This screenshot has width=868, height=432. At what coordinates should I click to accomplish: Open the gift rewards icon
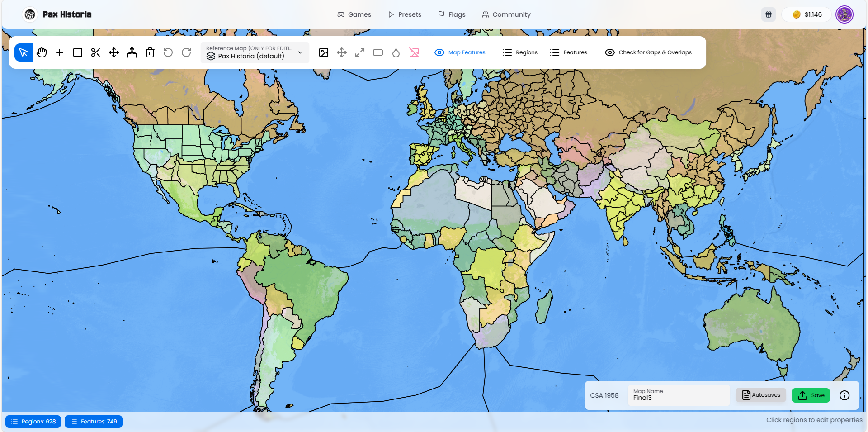[x=769, y=14]
